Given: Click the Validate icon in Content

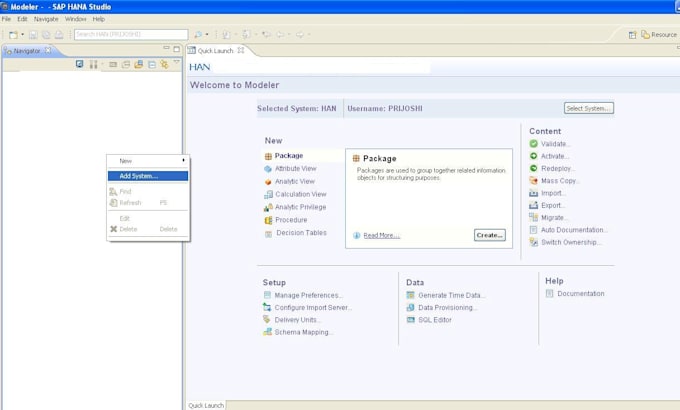Looking at the screenshot, I should (x=533, y=144).
